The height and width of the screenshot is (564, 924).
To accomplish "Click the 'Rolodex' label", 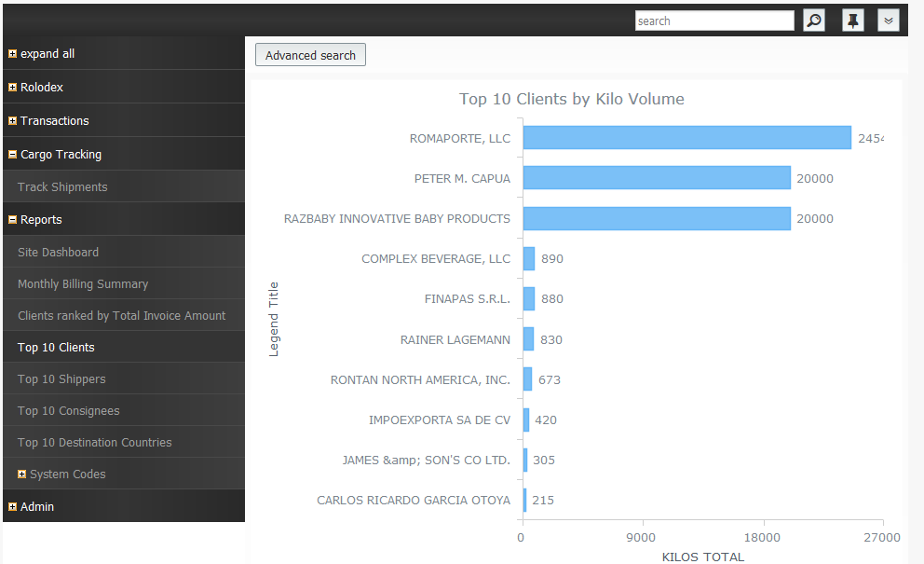I will [x=42, y=88].
